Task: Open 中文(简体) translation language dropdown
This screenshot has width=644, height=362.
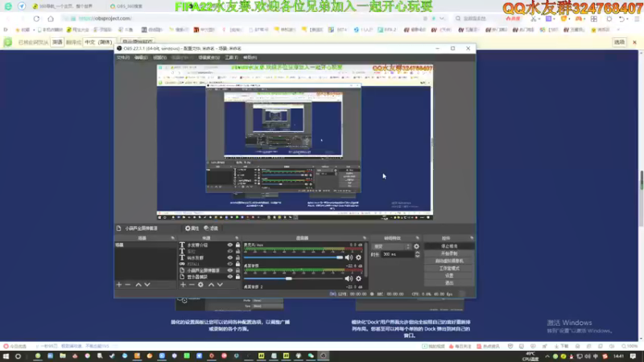Action: tap(98, 42)
